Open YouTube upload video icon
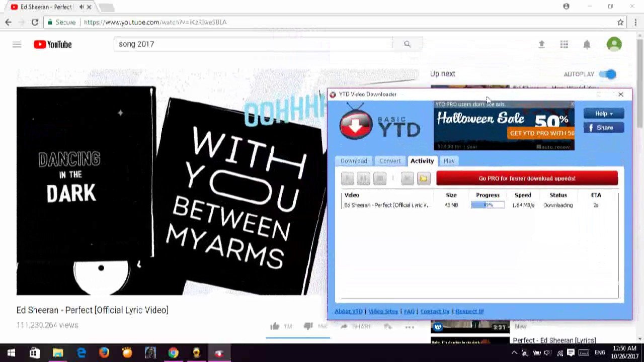The height and width of the screenshot is (362, 644). [x=541, y=45]
